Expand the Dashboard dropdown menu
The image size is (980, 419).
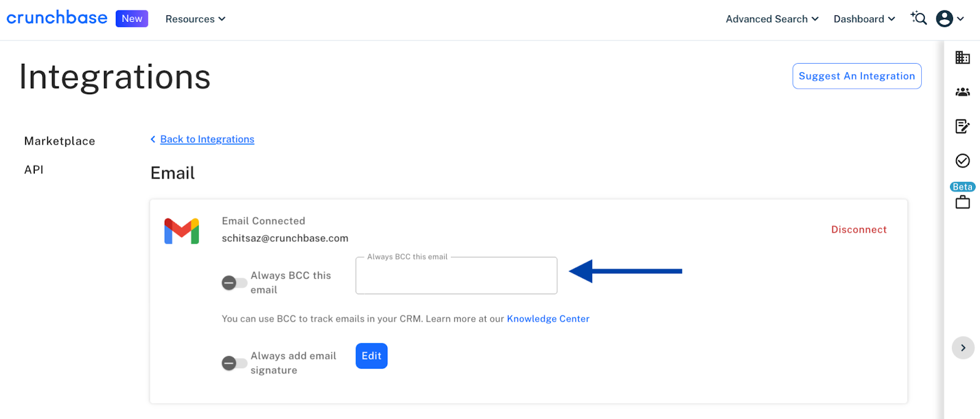coord(864,19)
